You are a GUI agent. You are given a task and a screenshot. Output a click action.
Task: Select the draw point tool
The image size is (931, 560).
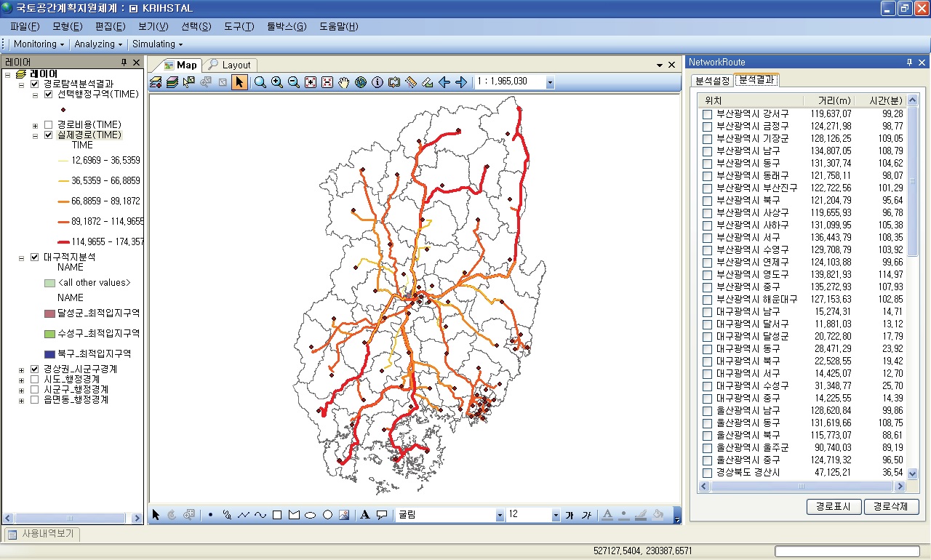[211, 515]
